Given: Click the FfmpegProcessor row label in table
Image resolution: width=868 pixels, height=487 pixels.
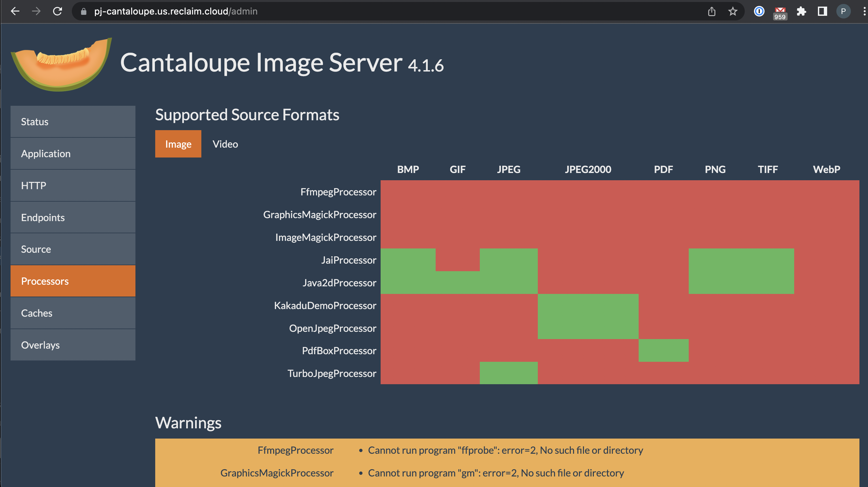Looking at the screenshot, I should (338, 192).
